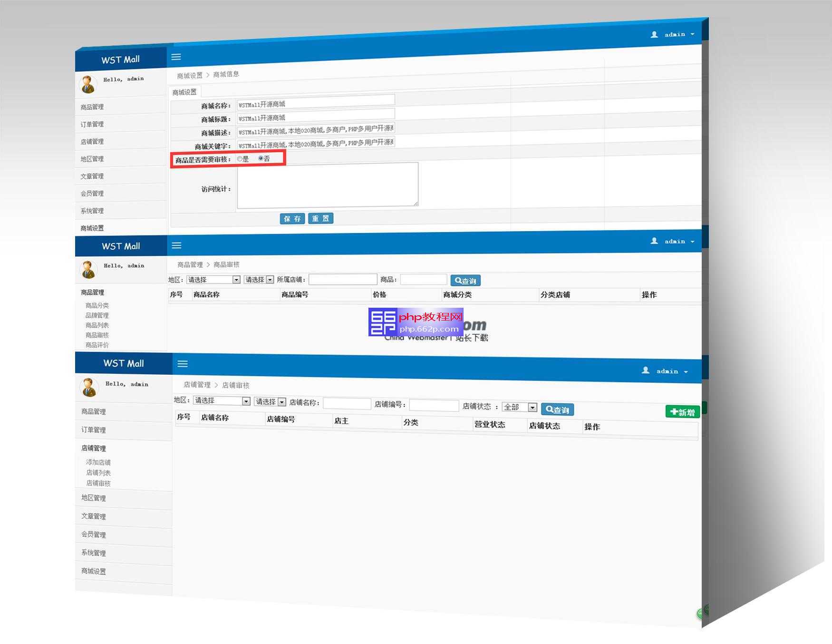Click into 访问统计 text area

coord(328,185)
